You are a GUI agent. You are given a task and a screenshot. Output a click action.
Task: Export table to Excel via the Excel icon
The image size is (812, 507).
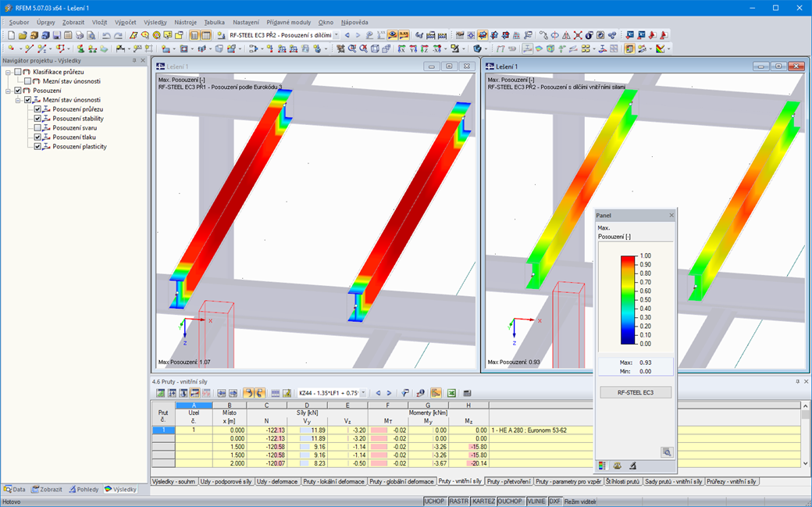pos(451,392)
